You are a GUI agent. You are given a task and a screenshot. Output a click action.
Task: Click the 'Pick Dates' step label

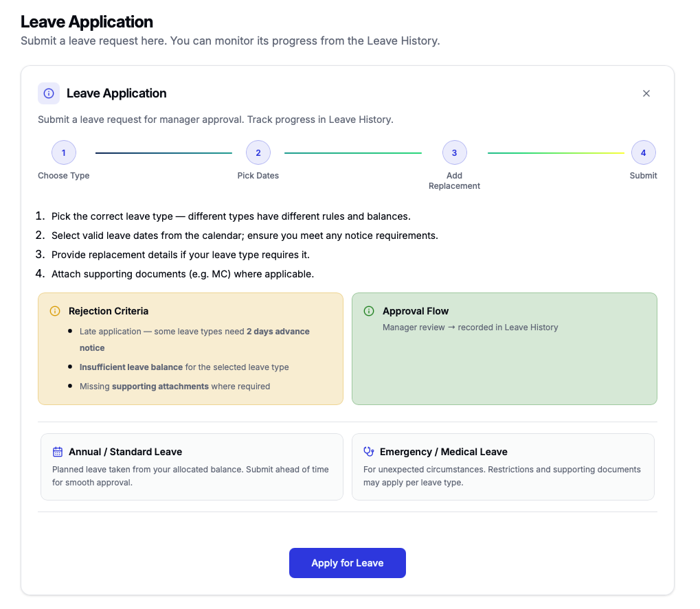258,175
